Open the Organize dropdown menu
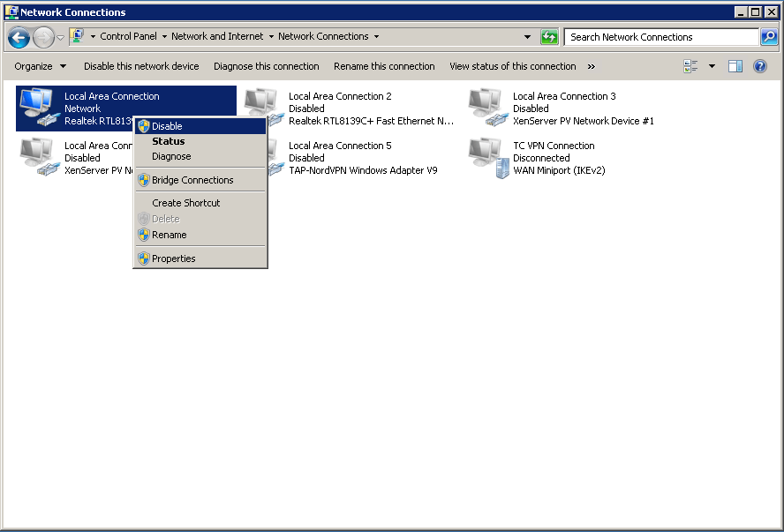Image resolution: width=784 pixels, height=532 pixels. tap(40, 66)
